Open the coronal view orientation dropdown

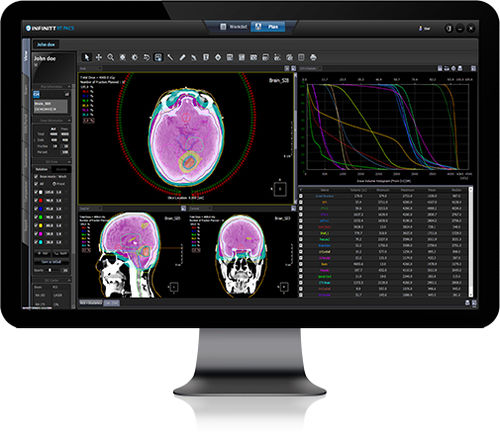(201, 208)
